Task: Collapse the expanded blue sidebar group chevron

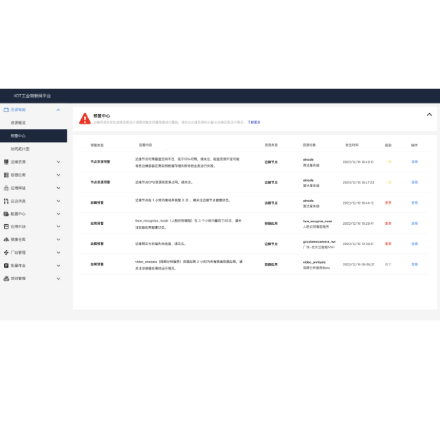Action: point(58,110)
